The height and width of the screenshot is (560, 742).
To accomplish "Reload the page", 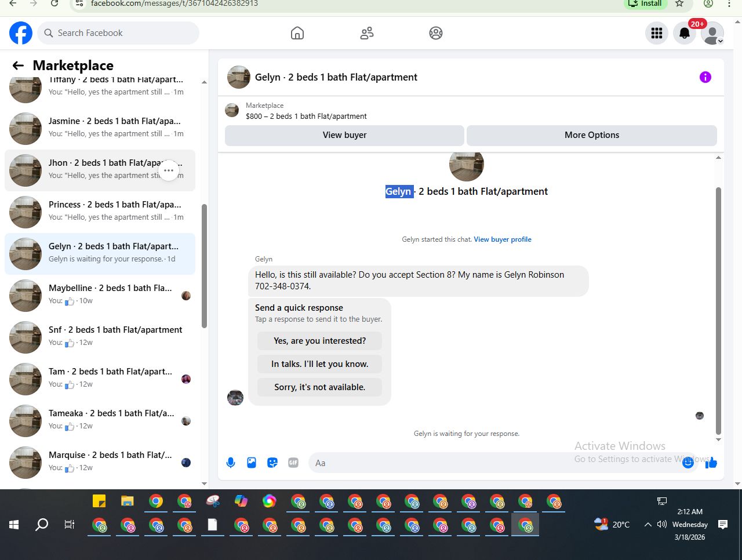I will pyautogui.click(x=54, y=3).
